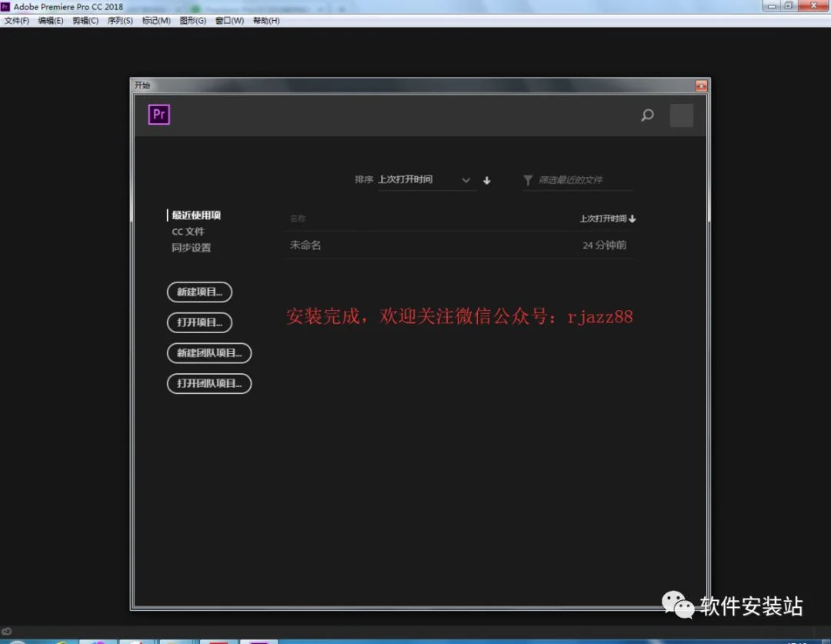Select 最近使用项 in the sidebar
This screenshot has height=644, width=831.
[x=196, y=215]
